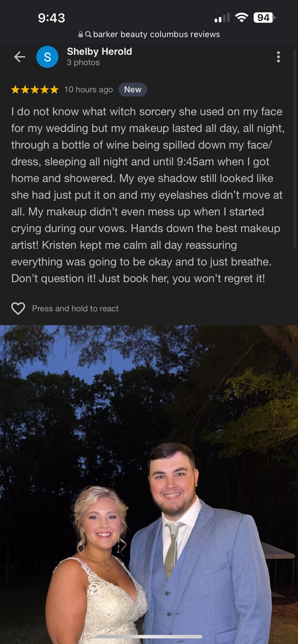This screenshot has height=644, width=298.
Task: Go back using the left arrow
Action: (x=20, y=57)
